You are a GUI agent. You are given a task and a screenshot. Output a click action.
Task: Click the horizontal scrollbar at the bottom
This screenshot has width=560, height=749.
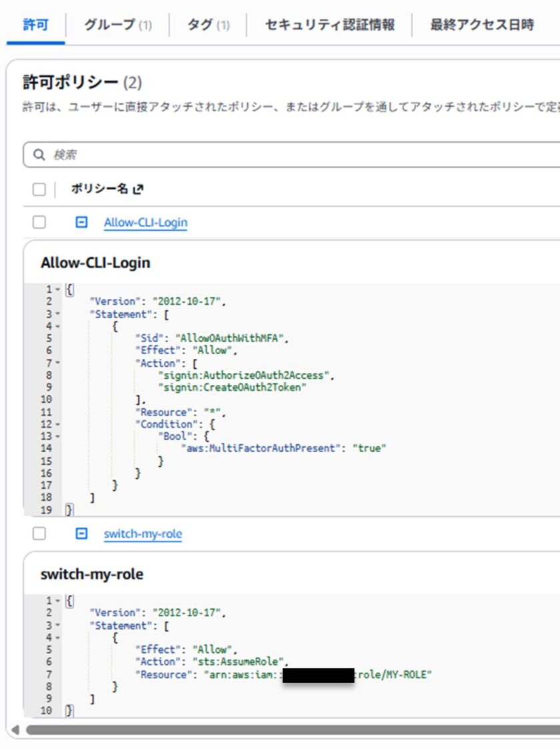pos(293,730)
